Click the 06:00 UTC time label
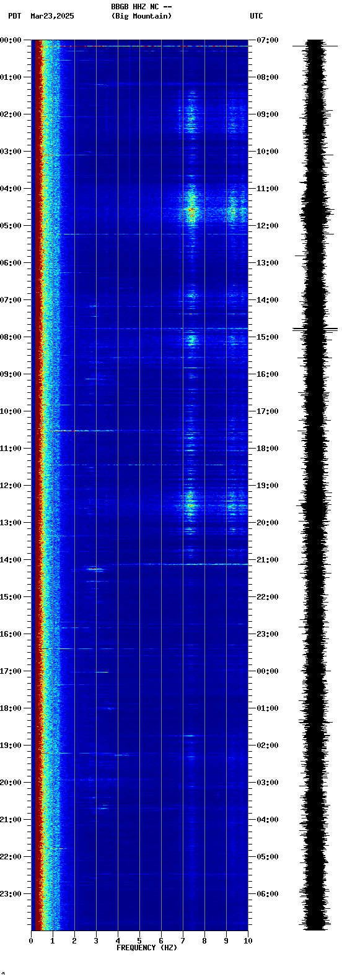Screen dimensions: 342x980 (x=268, y=894)
